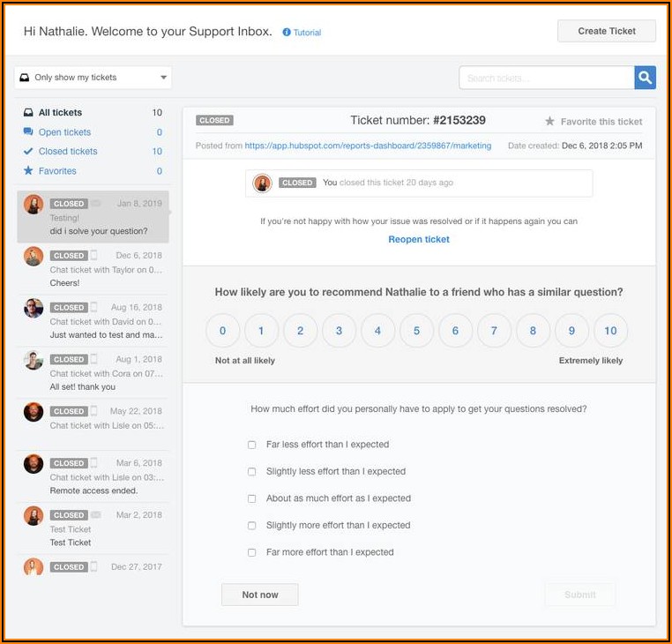
Task: Click the Favorites star icon in sidebar
Action: click(29, 171)
